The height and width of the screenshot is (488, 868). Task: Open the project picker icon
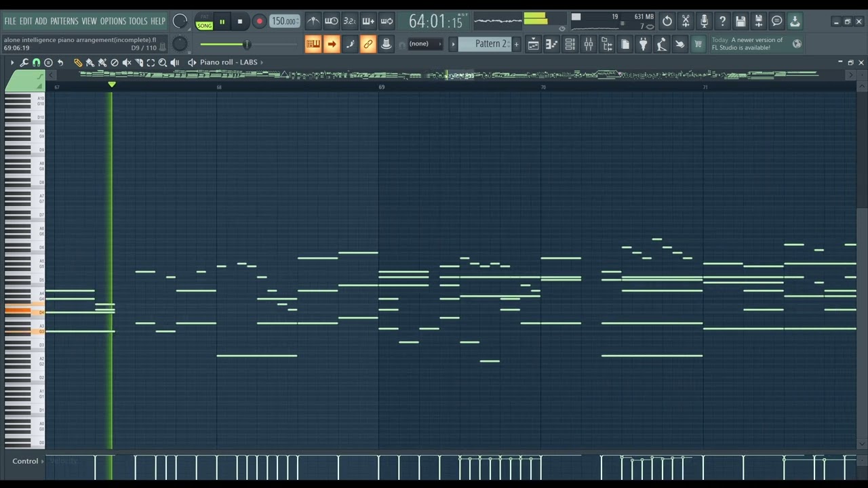(x=625, y=44)
